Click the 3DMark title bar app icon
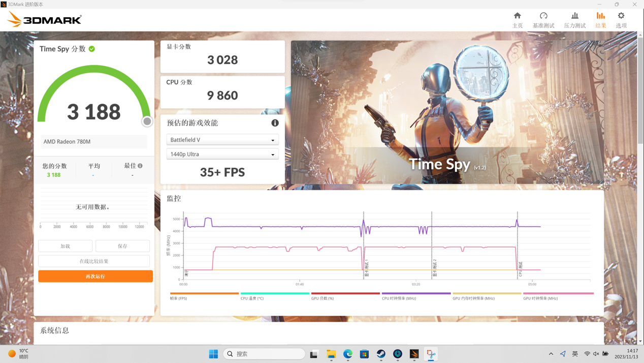Screen dimensions: 644x363 coord(4,4)
